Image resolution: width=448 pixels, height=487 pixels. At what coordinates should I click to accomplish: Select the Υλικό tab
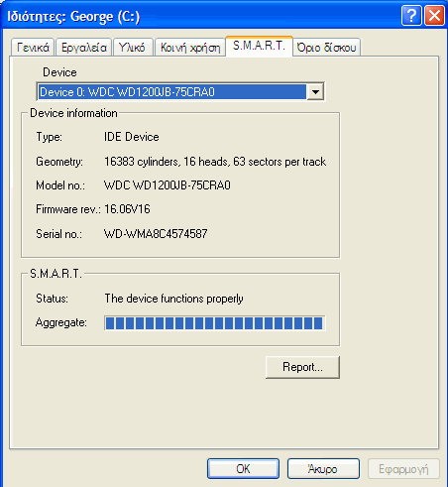coord(133,48)
